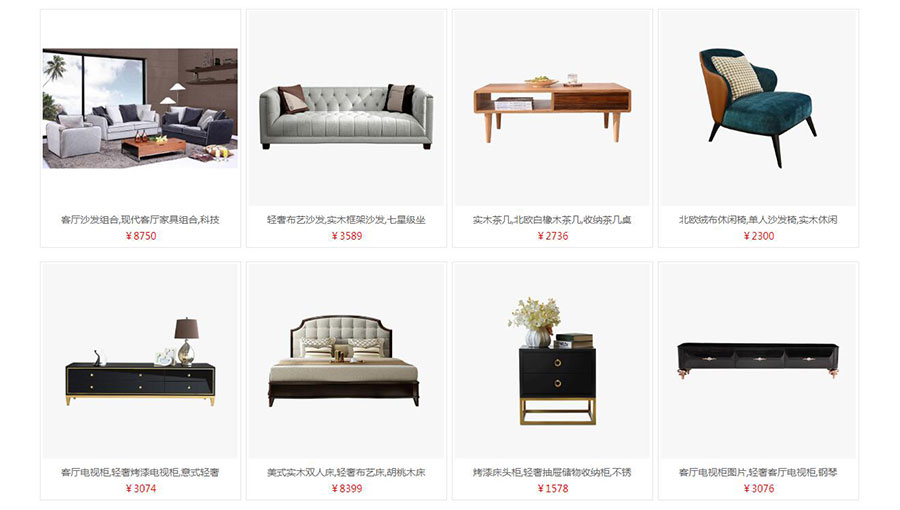Select the teal velvet lounge chair image
Viewport: 900px width, 510px height.
coord(758,108)
